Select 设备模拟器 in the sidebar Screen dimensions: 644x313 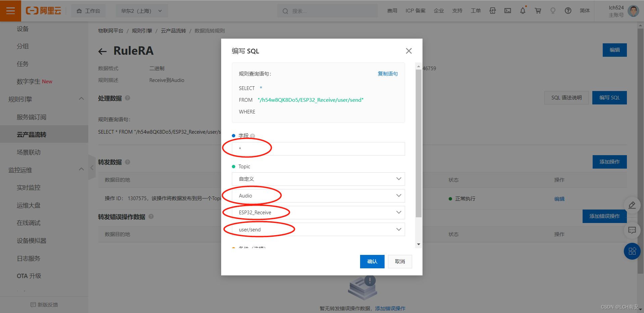[x=32, y=241]
